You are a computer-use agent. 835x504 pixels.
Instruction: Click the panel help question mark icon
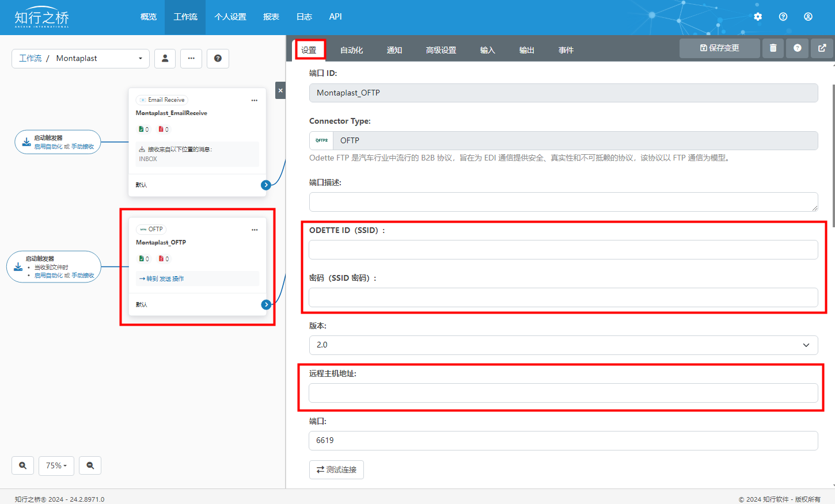(798, 48)
